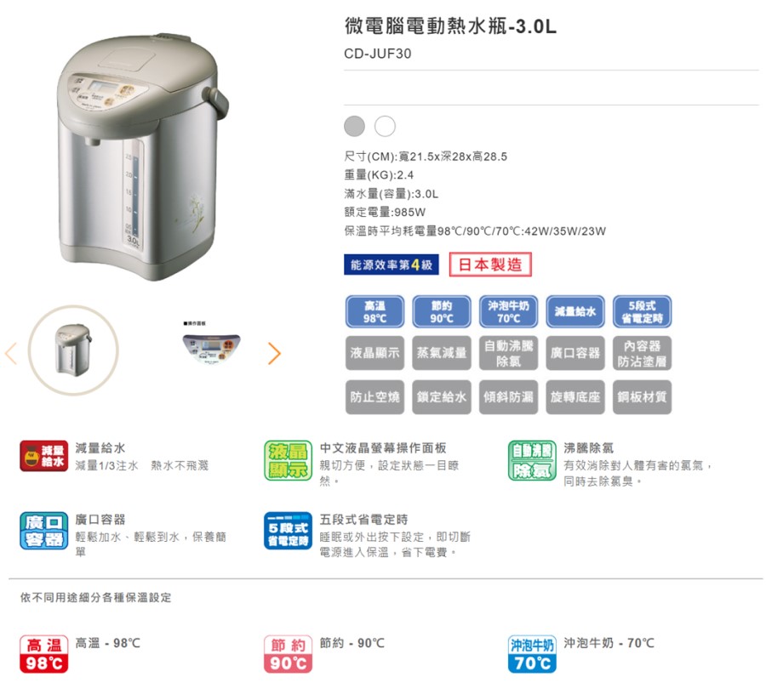Click the red 減量給水 icon

tap(44, 455)
